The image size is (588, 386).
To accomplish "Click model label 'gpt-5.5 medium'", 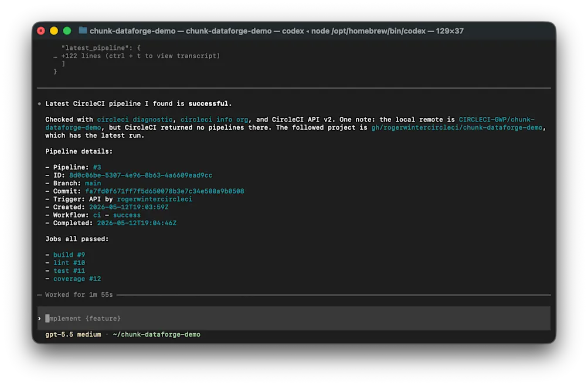I will (x=73, y=334).
